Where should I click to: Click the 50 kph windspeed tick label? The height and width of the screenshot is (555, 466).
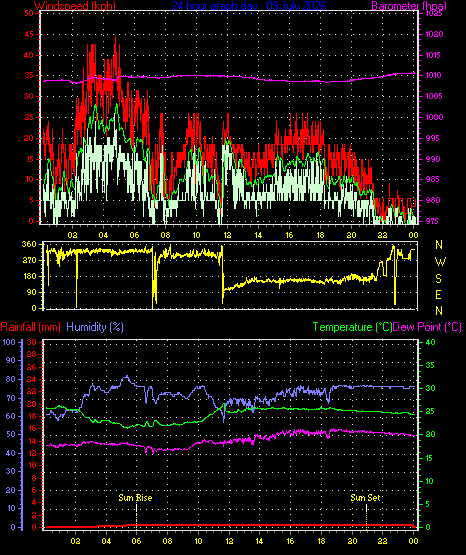[x=29, y=13]
